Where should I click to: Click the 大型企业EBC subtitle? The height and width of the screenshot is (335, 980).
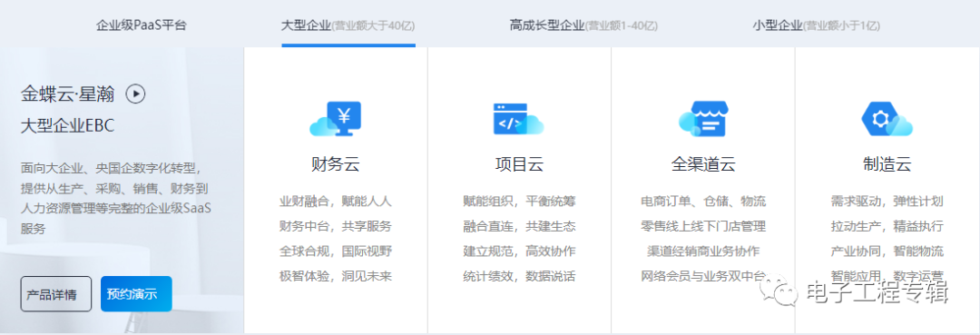67,125
